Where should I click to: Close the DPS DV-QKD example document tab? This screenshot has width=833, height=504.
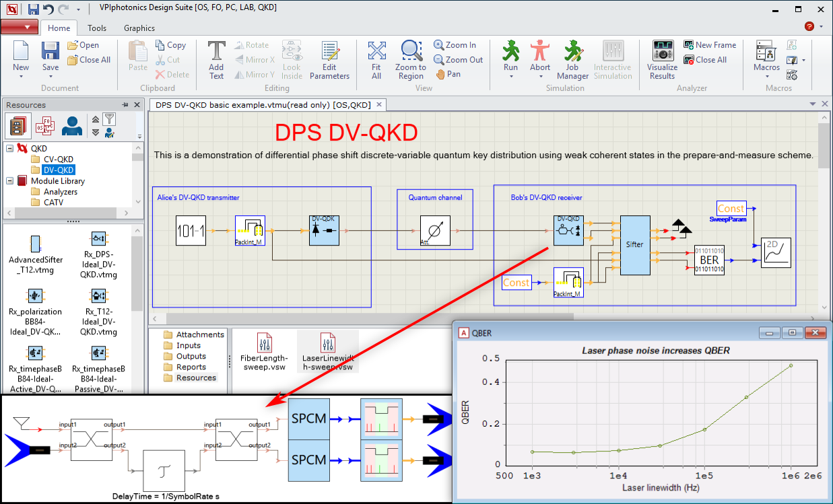point(379,104)
